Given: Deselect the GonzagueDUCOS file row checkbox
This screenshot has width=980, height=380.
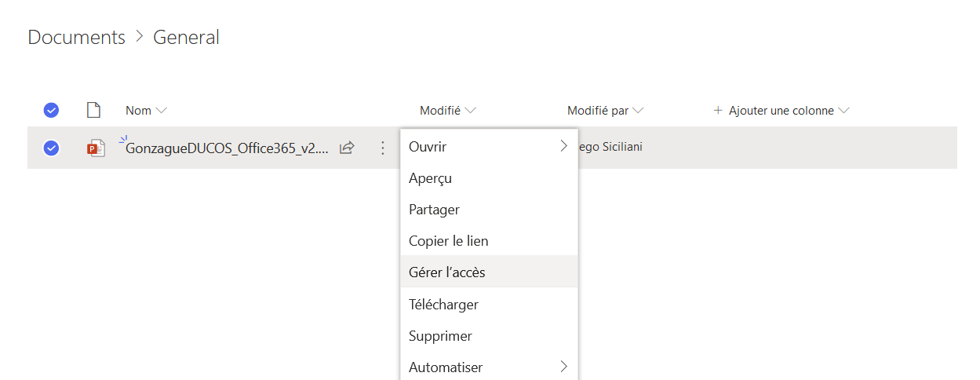Looking at the screenshot, I should (x=51, y=148).
